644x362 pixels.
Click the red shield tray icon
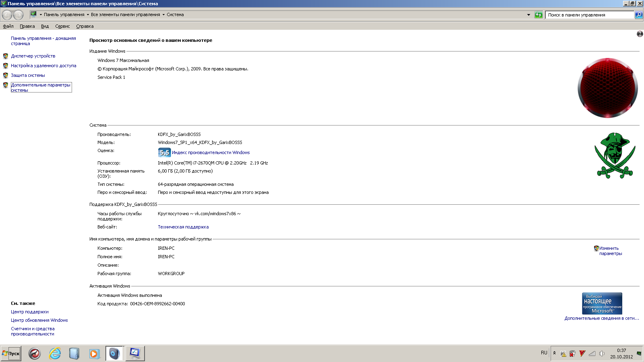click(x=572, y=354)
